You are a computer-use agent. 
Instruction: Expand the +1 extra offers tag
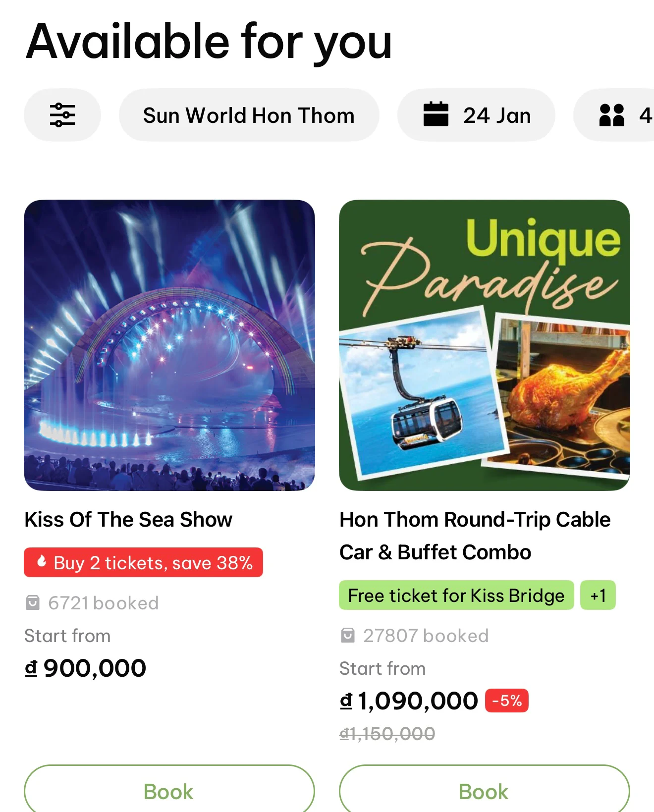click(x=598, y=595)
